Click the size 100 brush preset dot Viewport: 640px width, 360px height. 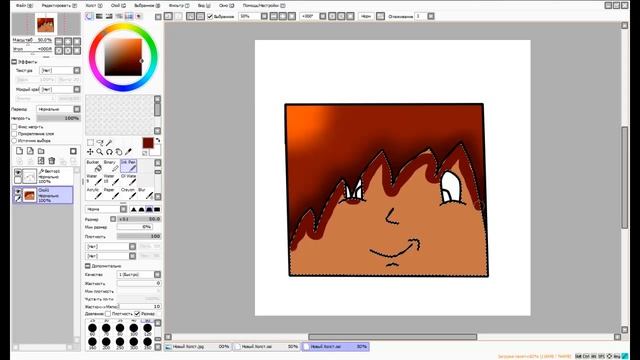coord(133,328)
